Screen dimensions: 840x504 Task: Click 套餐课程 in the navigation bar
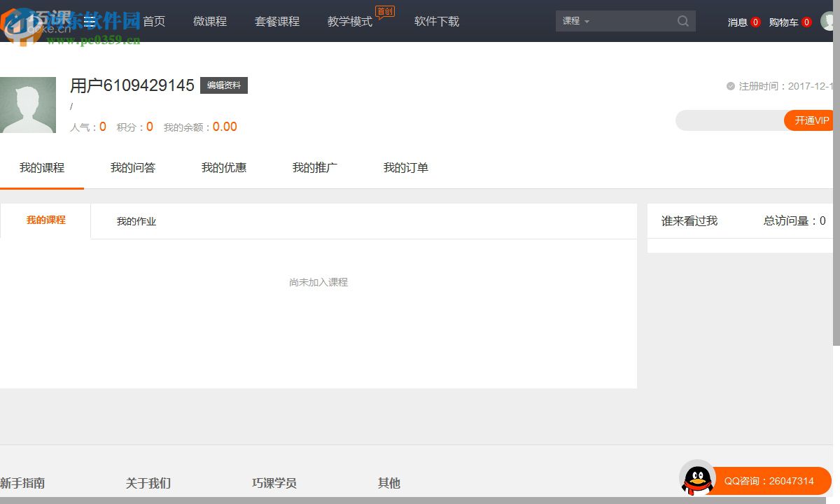pos(277,21)
